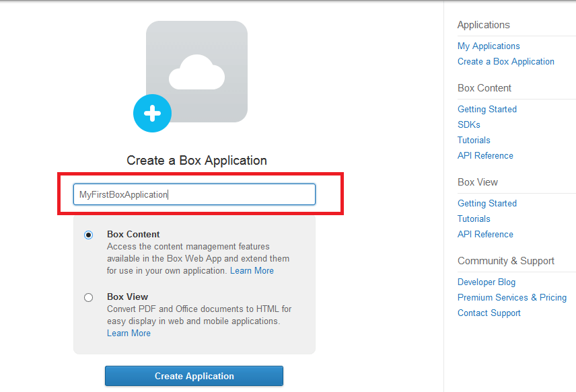
Task: Open Learn More link under Box Content
Action: pos(252,270)
